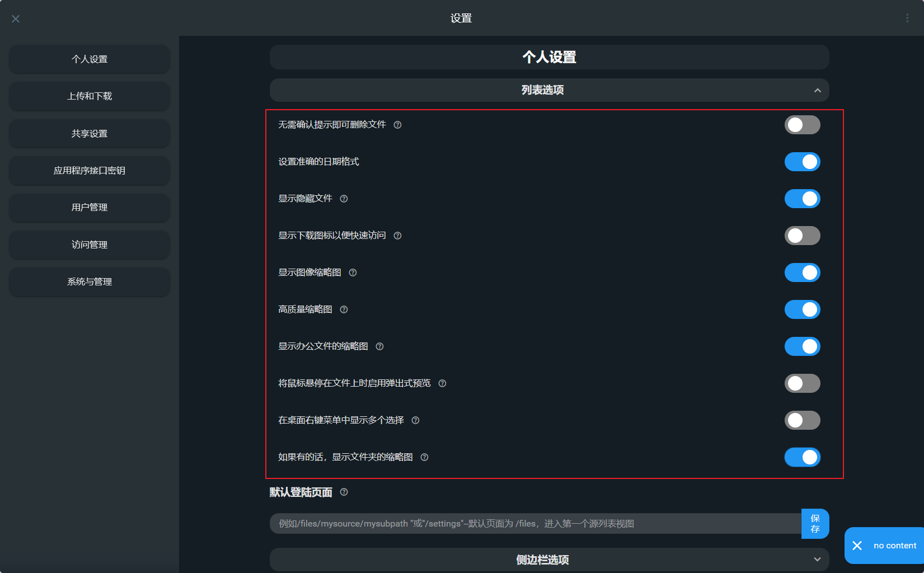Enable popup preview when hovering files
This screenshot has height=573, width=924.
(x=803, y=383)
